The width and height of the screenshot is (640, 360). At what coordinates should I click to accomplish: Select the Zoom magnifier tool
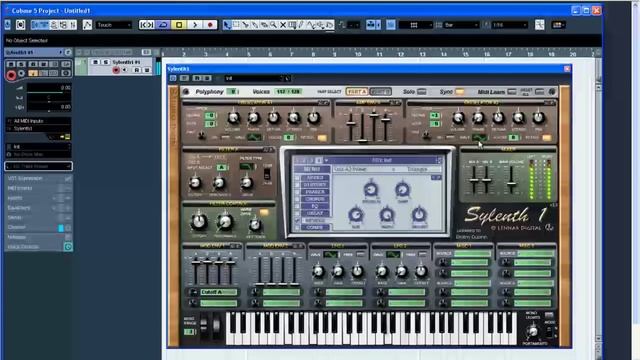coord(273,25)
